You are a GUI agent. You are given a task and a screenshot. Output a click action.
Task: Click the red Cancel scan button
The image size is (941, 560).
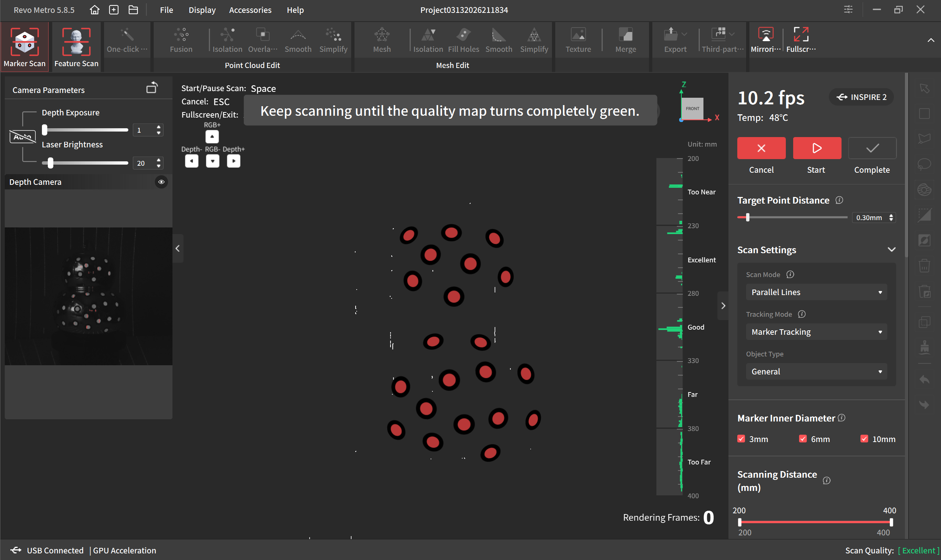[761, 148]
